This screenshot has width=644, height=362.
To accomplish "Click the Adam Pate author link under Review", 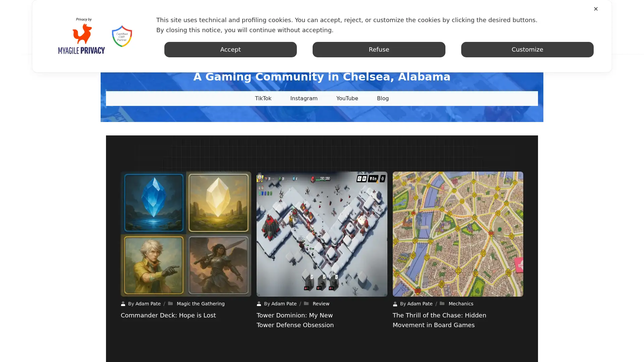I will coord(284,304).
